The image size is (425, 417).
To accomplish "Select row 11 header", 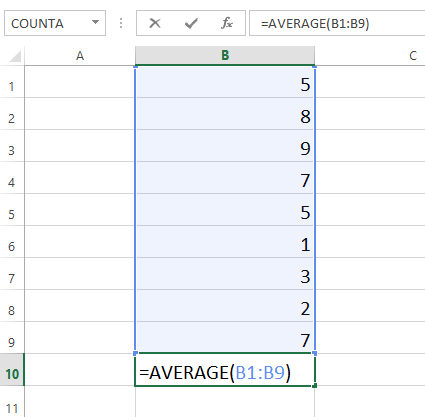I will tap(12, 401).
